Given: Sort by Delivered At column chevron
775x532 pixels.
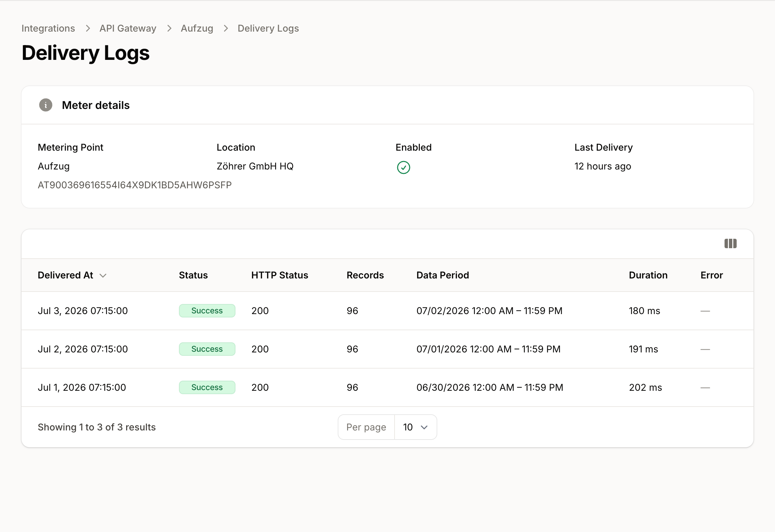Looking at the screenshot, I should [103, 275].
